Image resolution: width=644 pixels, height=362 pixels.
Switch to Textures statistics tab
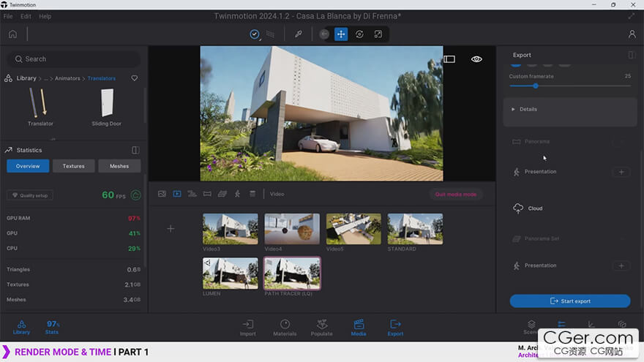[x=73, y=166]
